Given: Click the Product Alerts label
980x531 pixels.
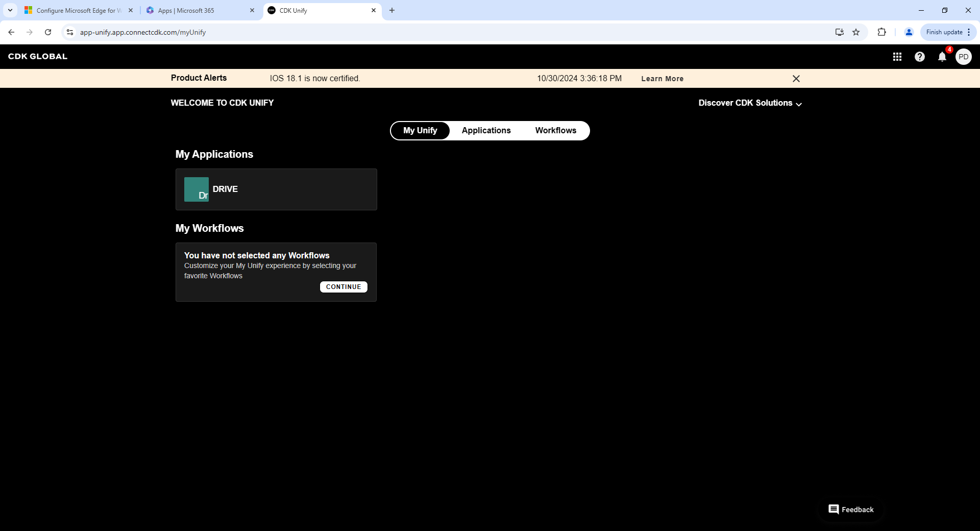Looking at the screenshot, I should (199, 78).
